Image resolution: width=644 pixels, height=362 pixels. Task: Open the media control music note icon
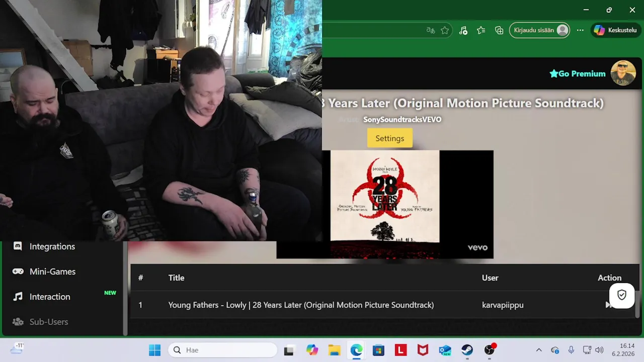463,30
